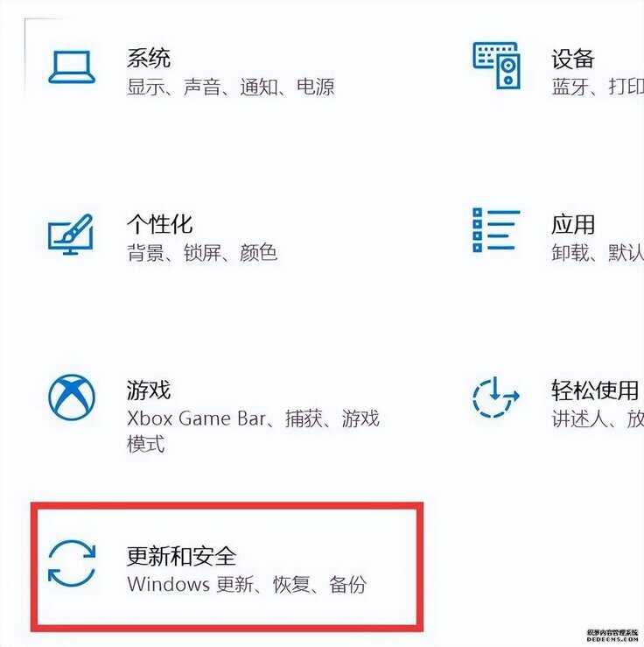Select the 应用 heading
644x647 pixels.
[x=573, y=224]
